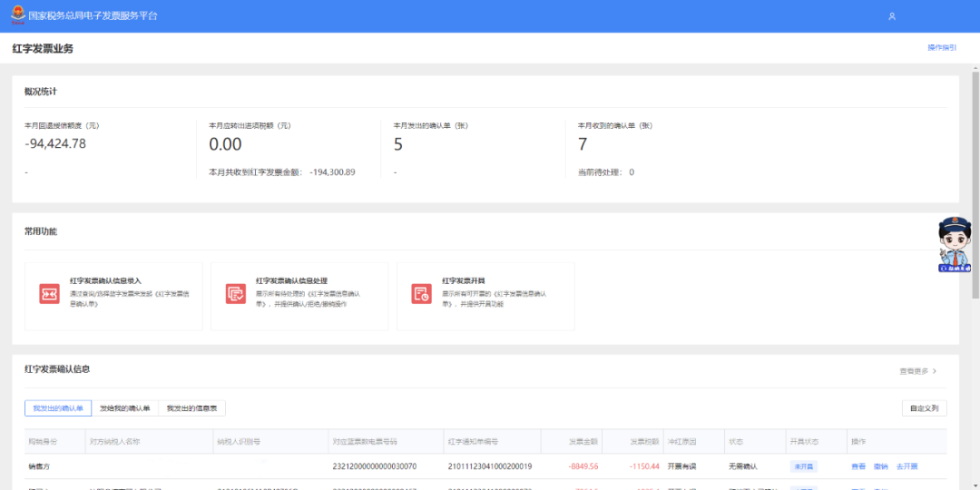Click invoice amount -8849.56
This screenshot has height=490, width=980.
583,466
